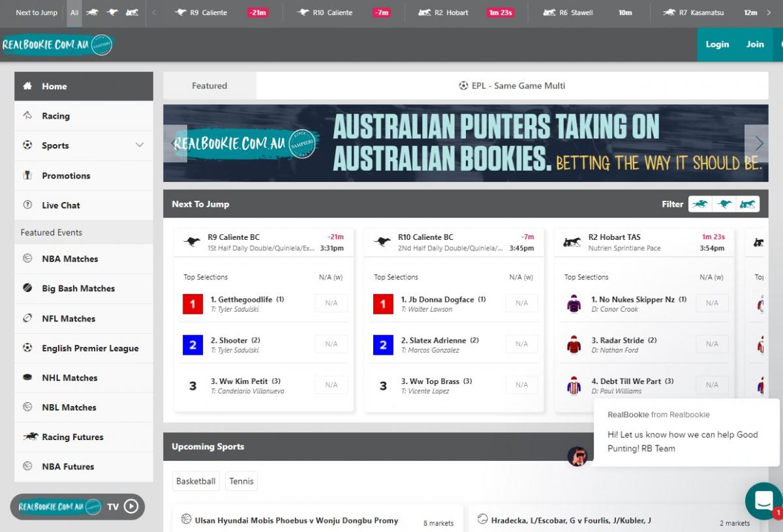
Task: Select the All filter in top bar
Action: click(x=74, y=12)
